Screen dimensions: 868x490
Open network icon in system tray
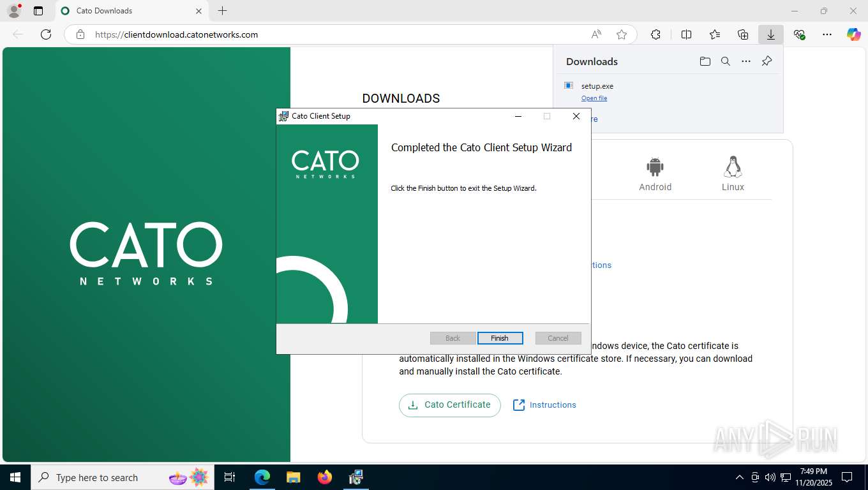coord(786,477)
